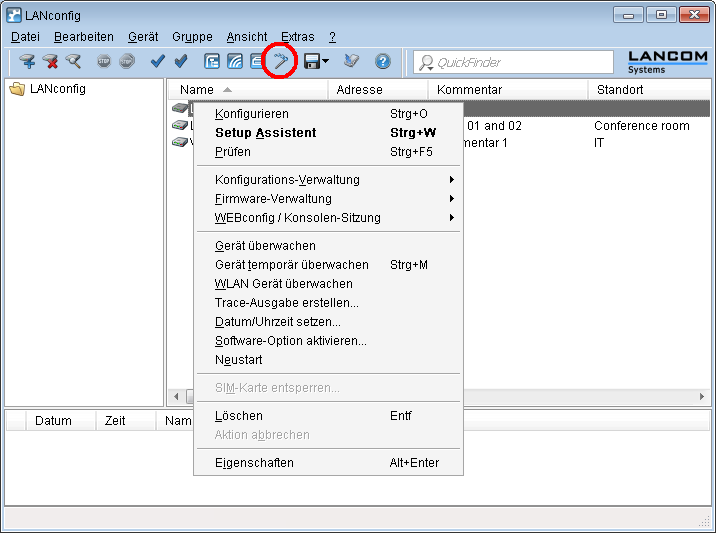
Task: Click the first blue checkmark icon
Action: coord(157,62)
